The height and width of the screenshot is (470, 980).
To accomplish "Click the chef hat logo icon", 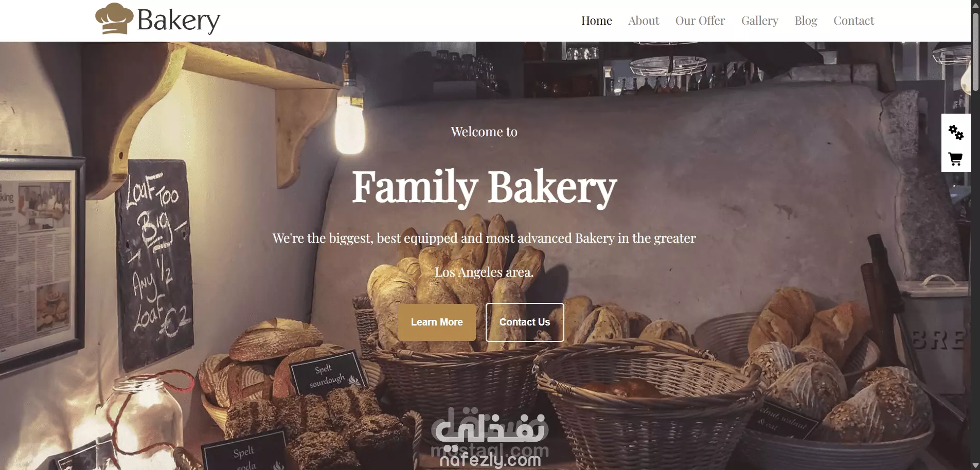I will pos(114,19).
